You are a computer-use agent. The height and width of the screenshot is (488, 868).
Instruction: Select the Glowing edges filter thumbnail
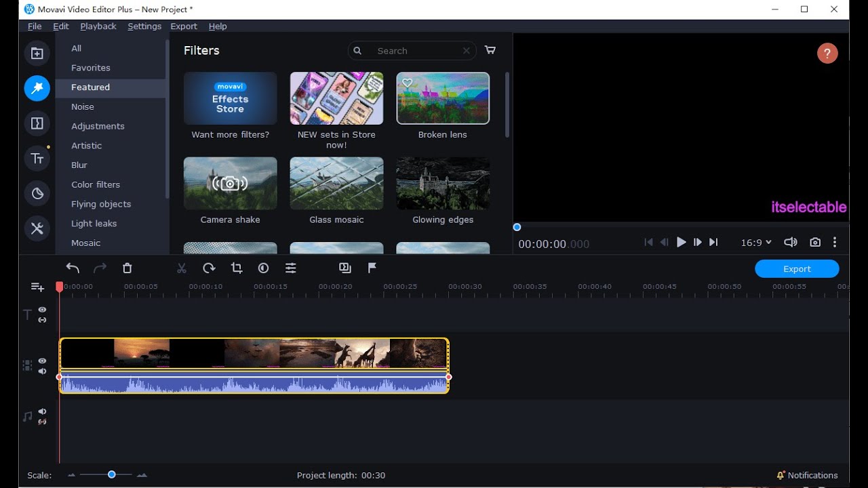click(443, 183)
